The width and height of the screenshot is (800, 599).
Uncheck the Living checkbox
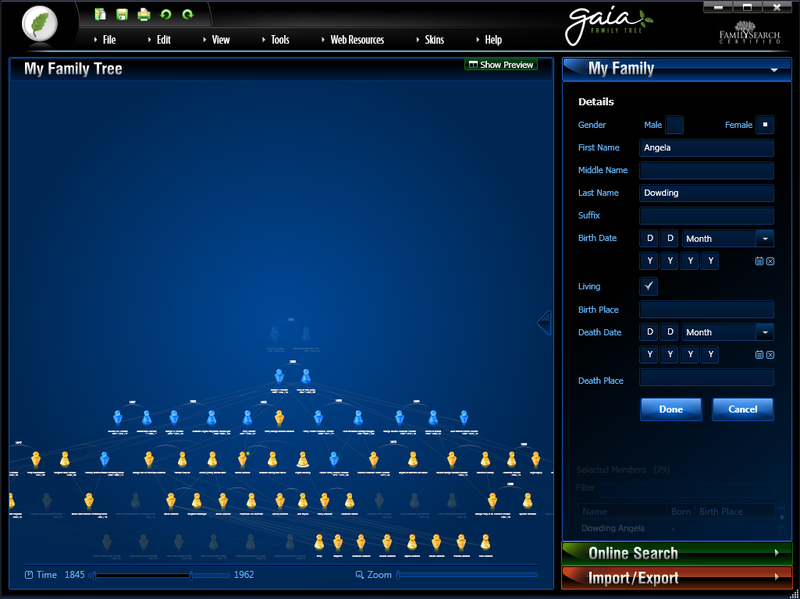click(x=648, y=286)
